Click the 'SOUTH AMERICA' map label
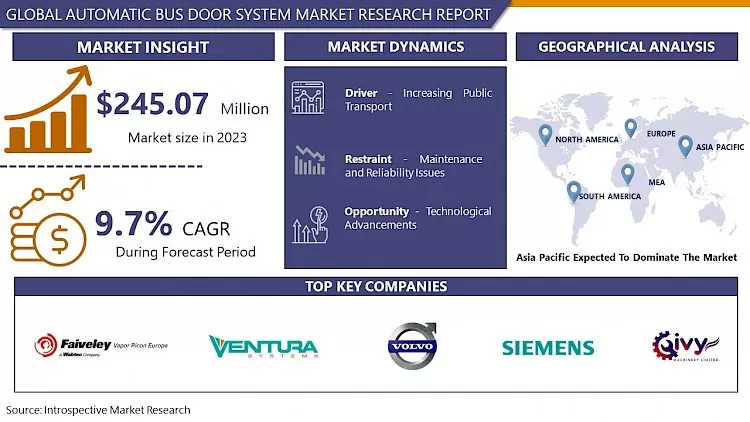 (610, 197)
